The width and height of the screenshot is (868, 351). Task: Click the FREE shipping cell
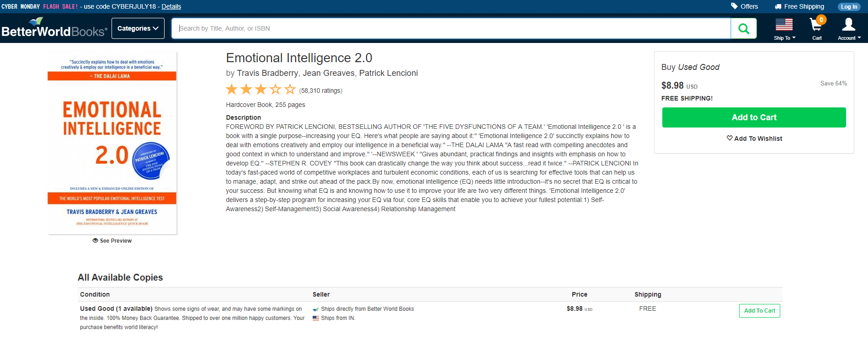pyautogui.click(x=648, y=309)
